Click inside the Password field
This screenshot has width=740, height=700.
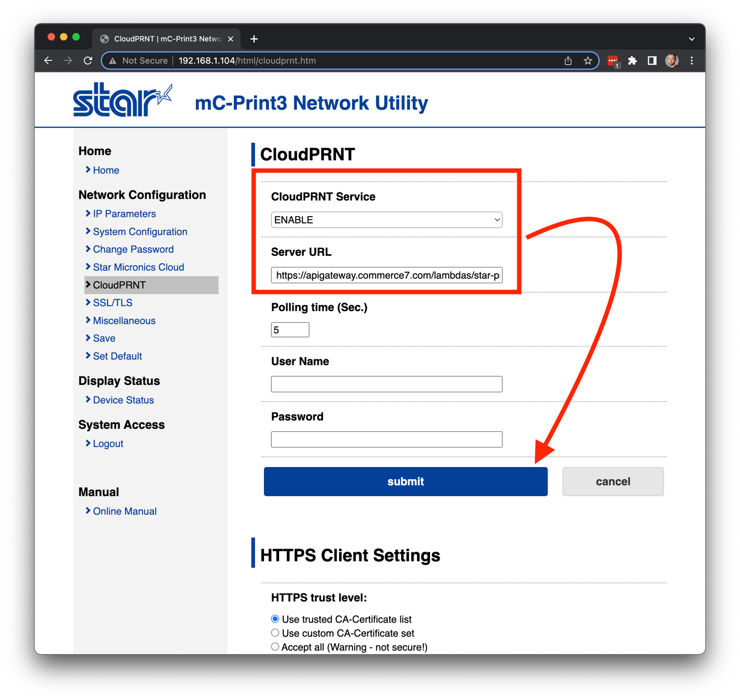tap(386, 439)
